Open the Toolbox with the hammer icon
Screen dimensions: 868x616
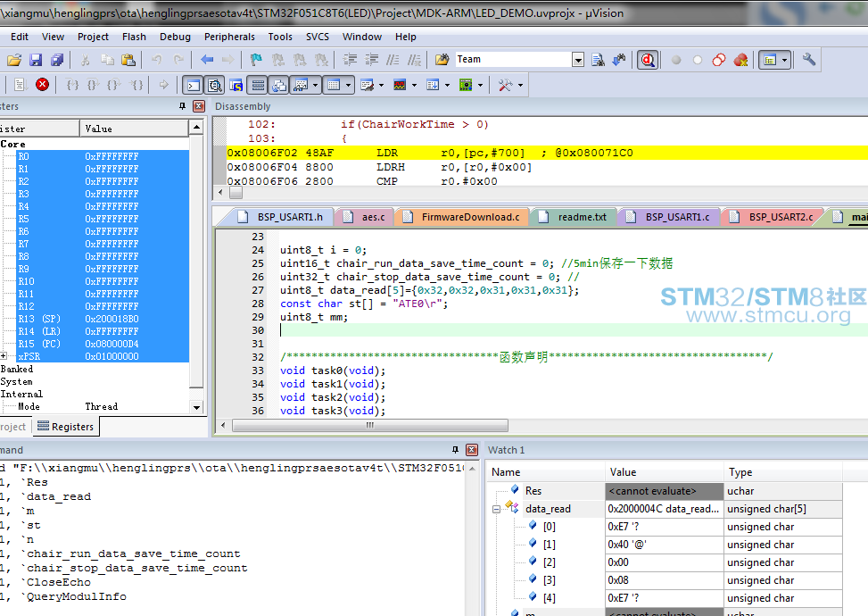click(x=505, y=86)
